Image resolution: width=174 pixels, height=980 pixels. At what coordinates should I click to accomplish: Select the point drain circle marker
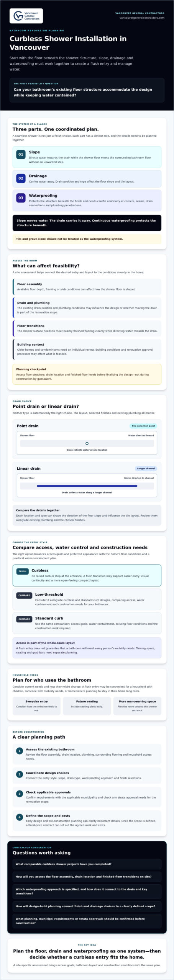[x=87, y=443]
